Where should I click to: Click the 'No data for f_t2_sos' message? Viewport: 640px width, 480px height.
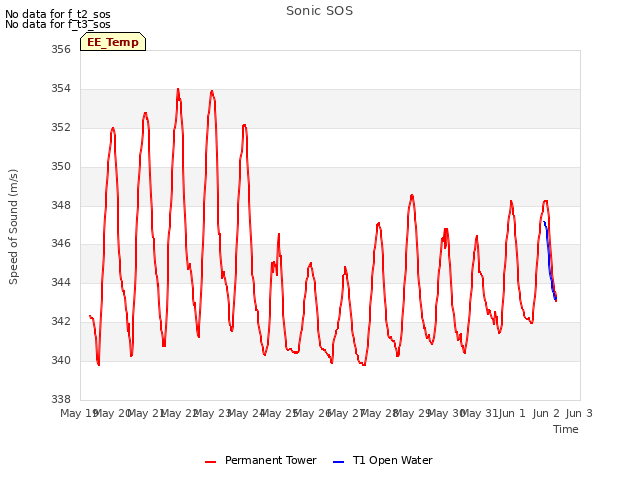58,14
